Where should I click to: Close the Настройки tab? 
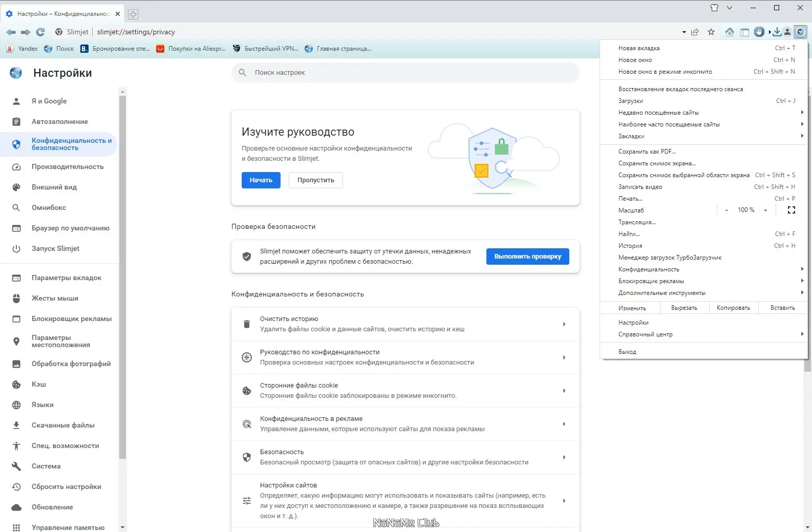(118, 14)
